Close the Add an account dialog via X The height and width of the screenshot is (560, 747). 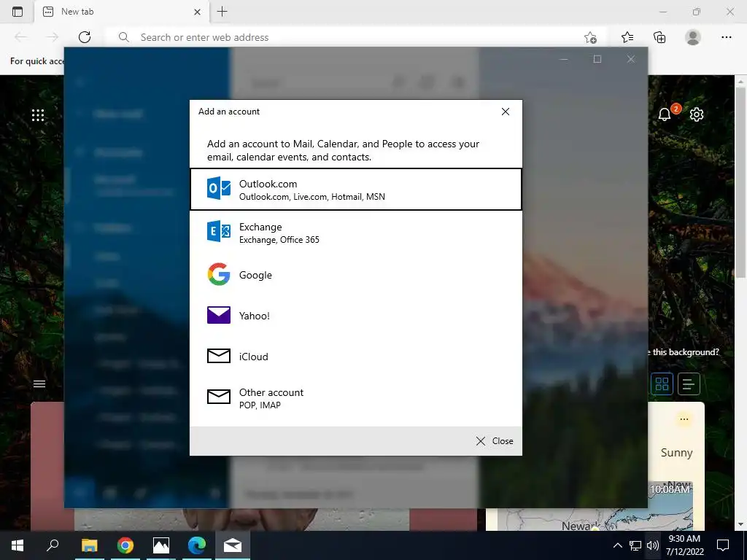click(506, 112)
